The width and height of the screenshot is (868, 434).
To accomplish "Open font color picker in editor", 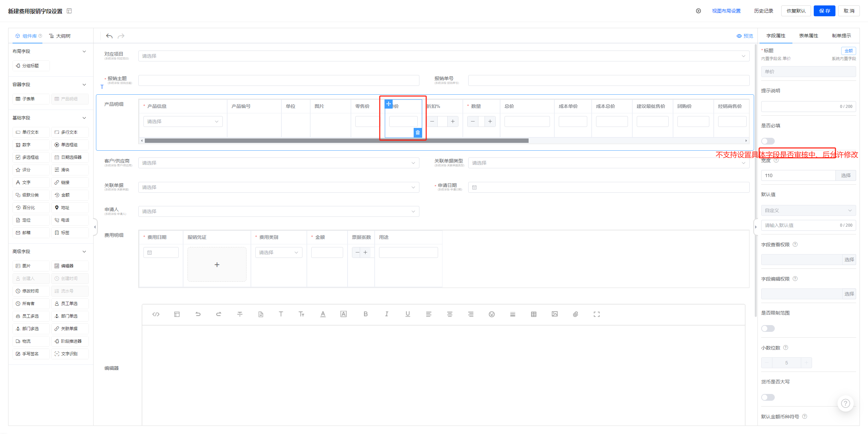I will click(323, 314).
